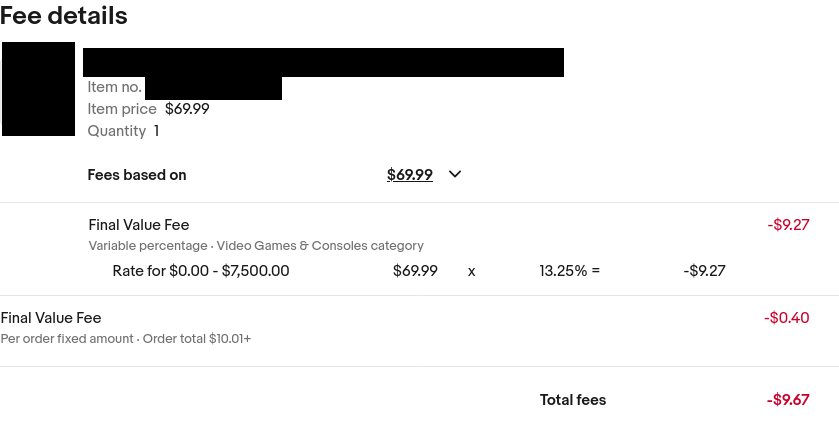Click the Fees based on label
The width and height of the screenshot is (839, 421).
coord(137,175)
